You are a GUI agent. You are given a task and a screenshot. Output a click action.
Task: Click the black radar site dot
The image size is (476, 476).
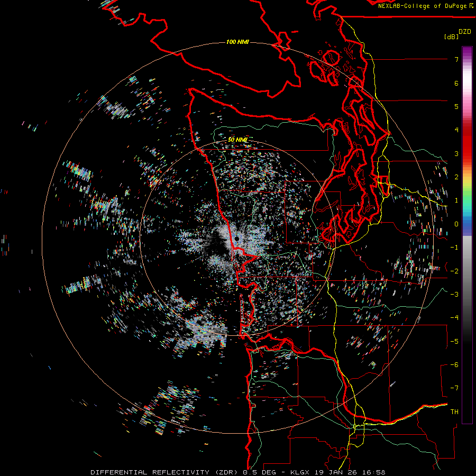tap(237, 239)
